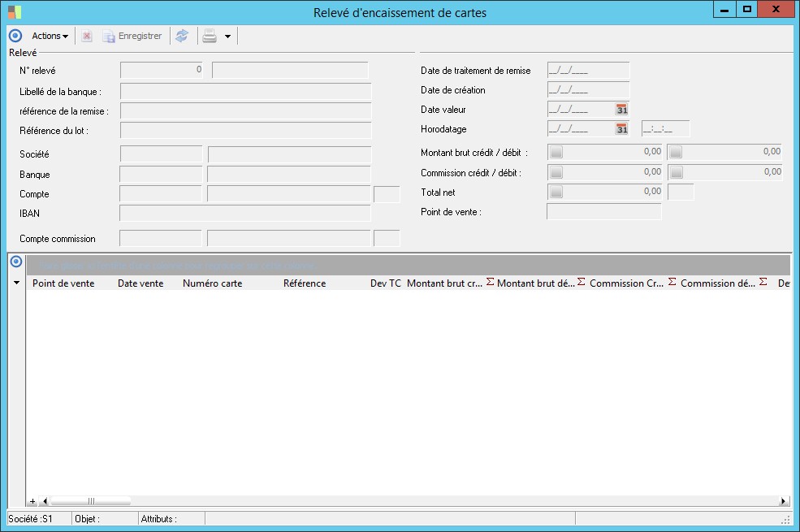Toggle the Total net calculator box
The width and height of the screenshot is (800, 532).
(556, 192)
